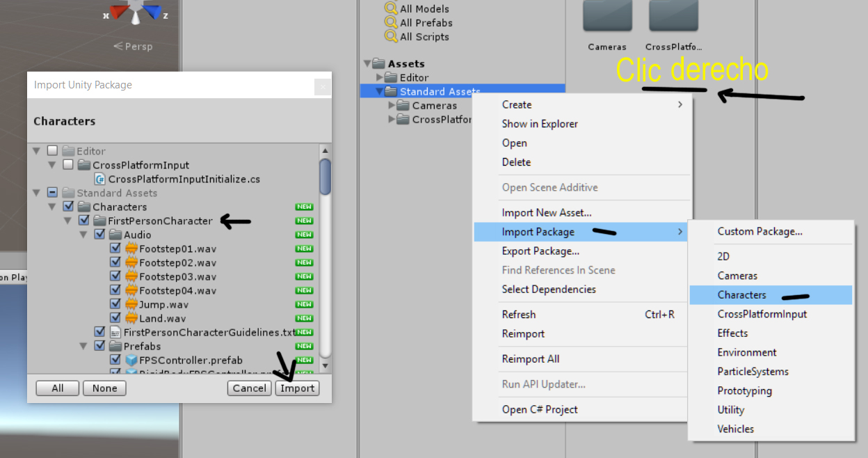Click the import dialog vertical scrollbar thumb
This screenshot has height=458, width=868.
click(x=325, y=177)
